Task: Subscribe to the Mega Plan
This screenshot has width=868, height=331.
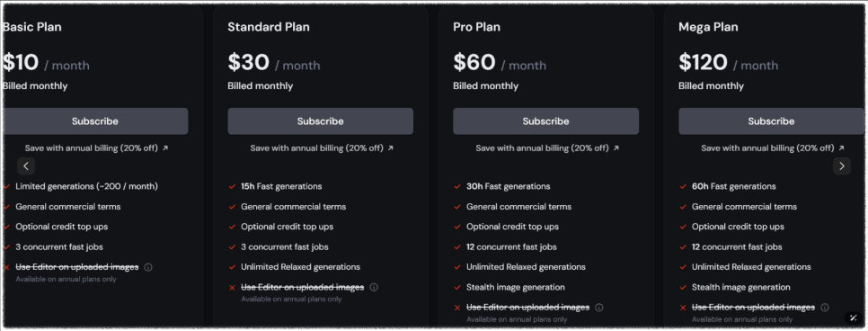Action: tap(771, 121)
